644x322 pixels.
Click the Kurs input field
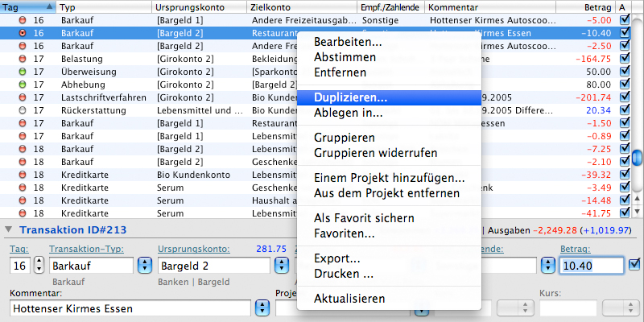(x=568, y=308)
